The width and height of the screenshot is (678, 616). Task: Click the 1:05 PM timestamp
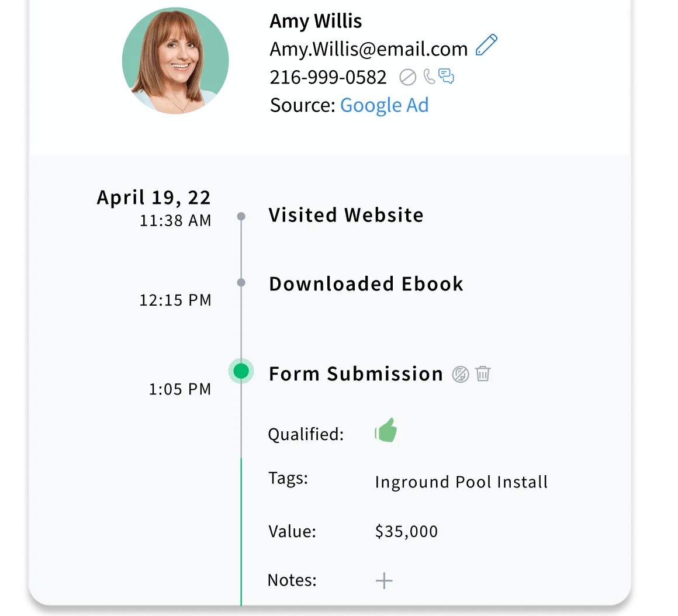[x=180, y=389]
